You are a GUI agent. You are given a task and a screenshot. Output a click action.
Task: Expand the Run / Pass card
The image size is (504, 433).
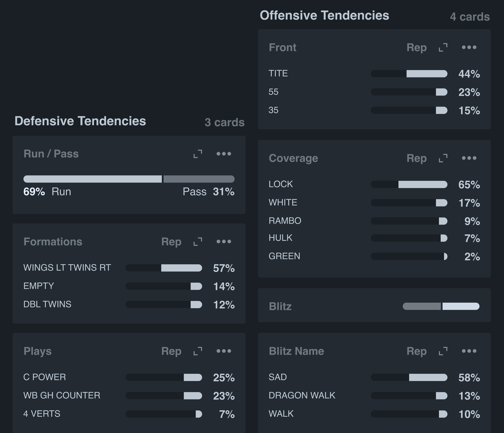point(198,154)
